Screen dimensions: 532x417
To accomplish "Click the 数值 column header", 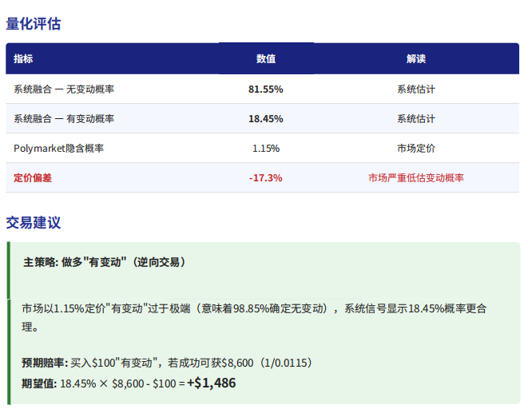I will pos(265,59).
